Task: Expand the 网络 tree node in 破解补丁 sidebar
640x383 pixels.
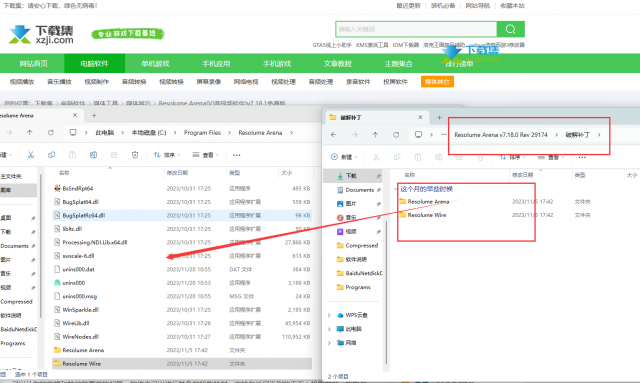Action: [x=329, y=343]
